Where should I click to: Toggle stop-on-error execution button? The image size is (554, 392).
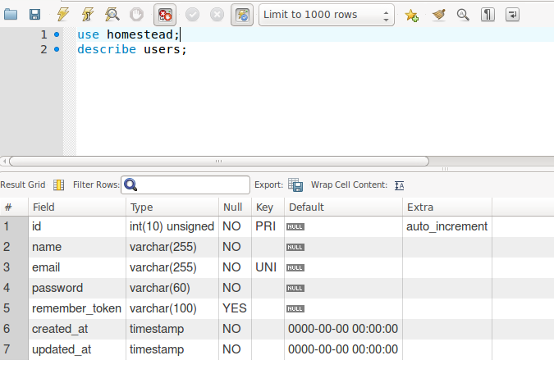(165, 15)
